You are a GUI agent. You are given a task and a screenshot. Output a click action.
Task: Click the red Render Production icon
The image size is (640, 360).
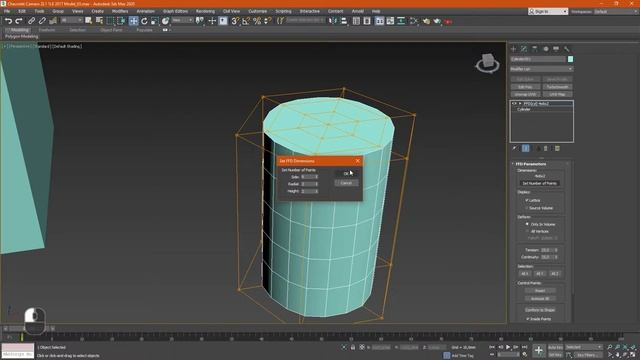coord(448,21)
